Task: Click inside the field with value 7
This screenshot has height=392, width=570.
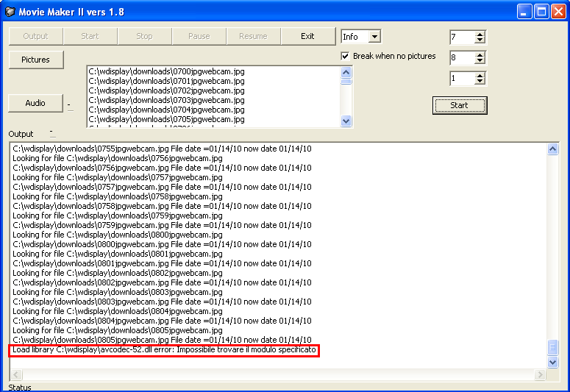Action: click(x=462, y=37)
